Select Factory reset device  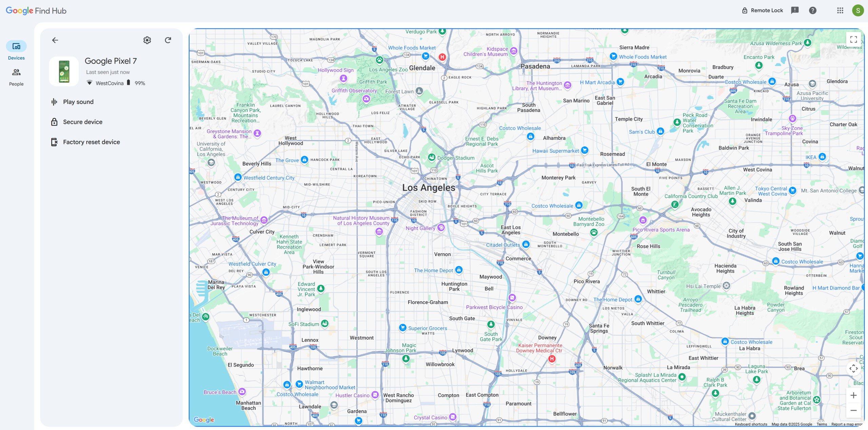(x=91, y=142)
